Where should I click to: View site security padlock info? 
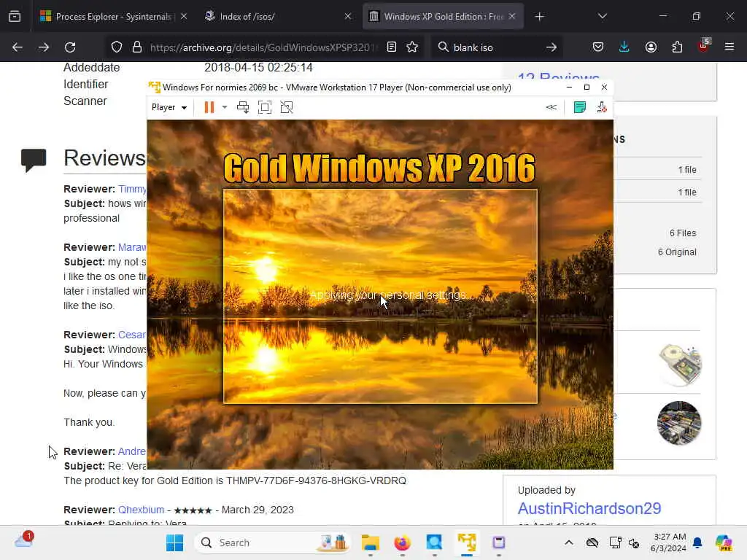137,47
